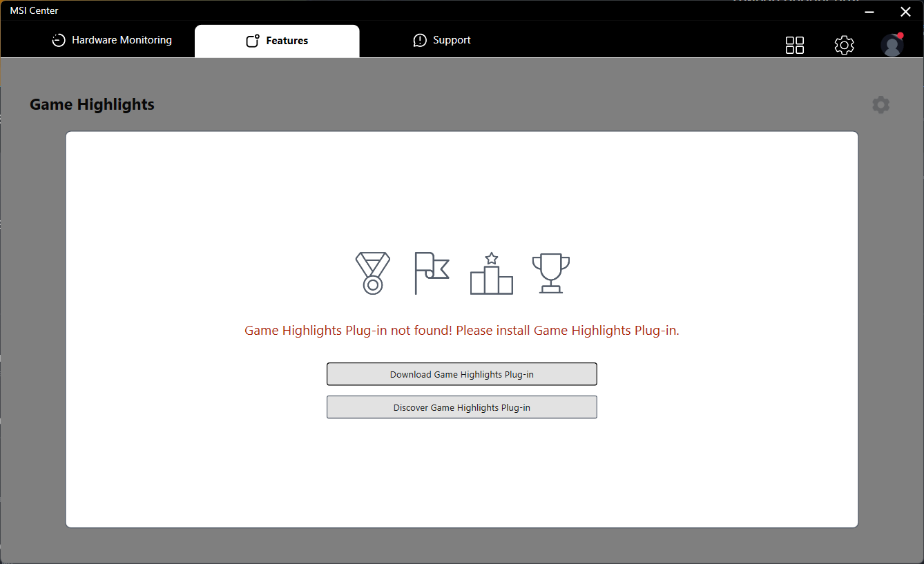Open MSI Center settings gear in top bar
This screenshot has height=564, width=924.
pos(844,45)
